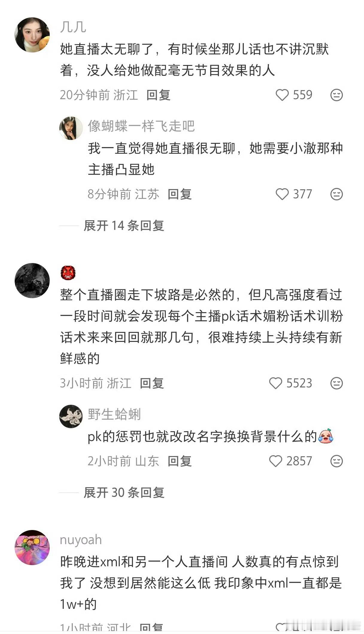Tap the dislike face beside 5523 likes

pos(336,383)
